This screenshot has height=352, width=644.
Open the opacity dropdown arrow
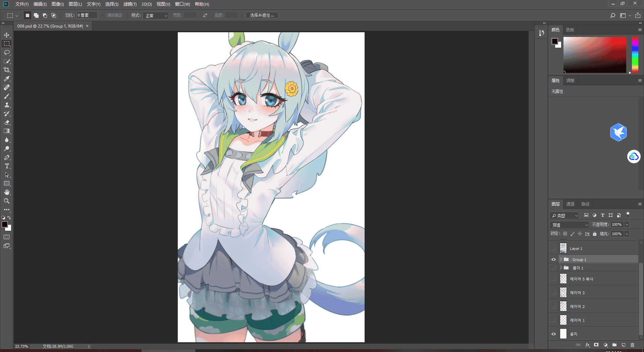(627, 224)
